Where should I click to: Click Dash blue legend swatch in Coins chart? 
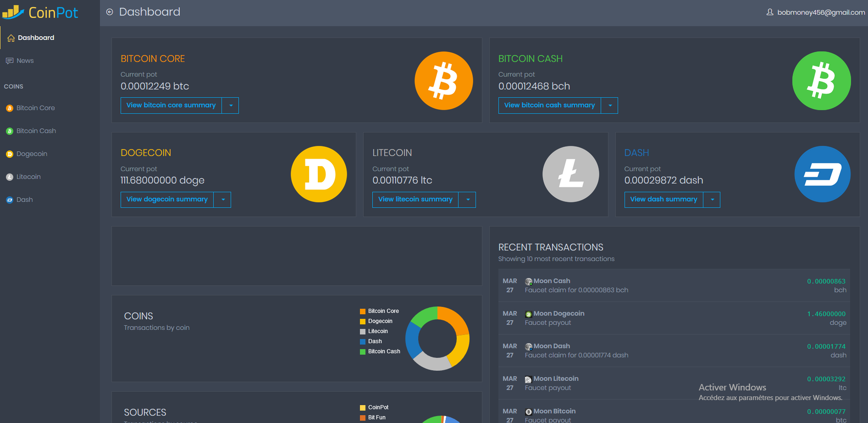tap(363, 342)
